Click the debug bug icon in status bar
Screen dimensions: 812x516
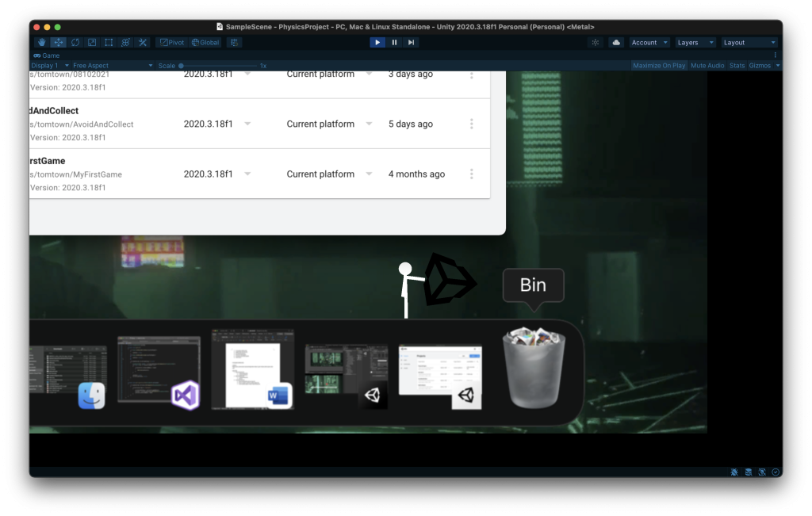(x=734, y=472)
